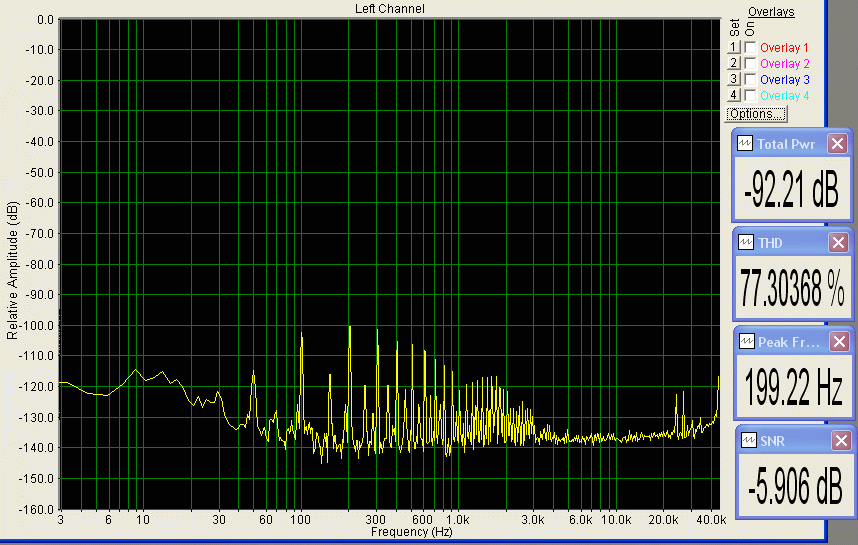Image resolution: width=858 pixels, height=545 pixels.
Task: Click the Frequency (Hz) axis label
Action: (x=411, y=532)
